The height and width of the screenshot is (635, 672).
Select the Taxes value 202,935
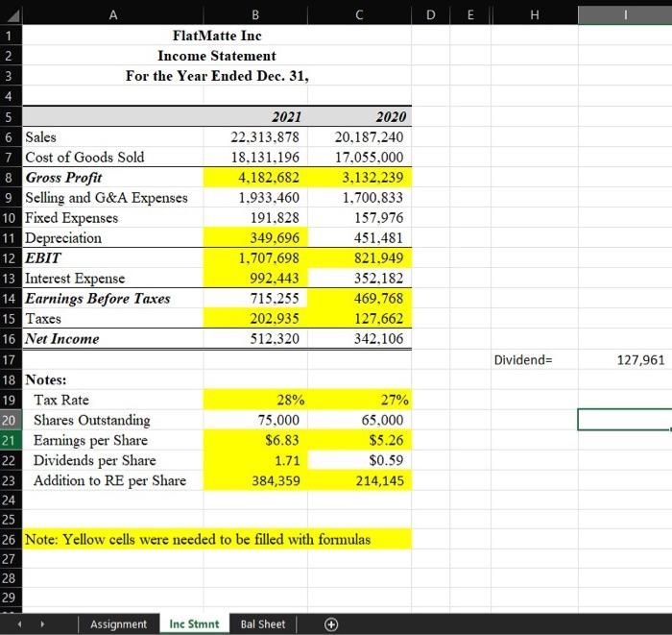pos(255,319)
